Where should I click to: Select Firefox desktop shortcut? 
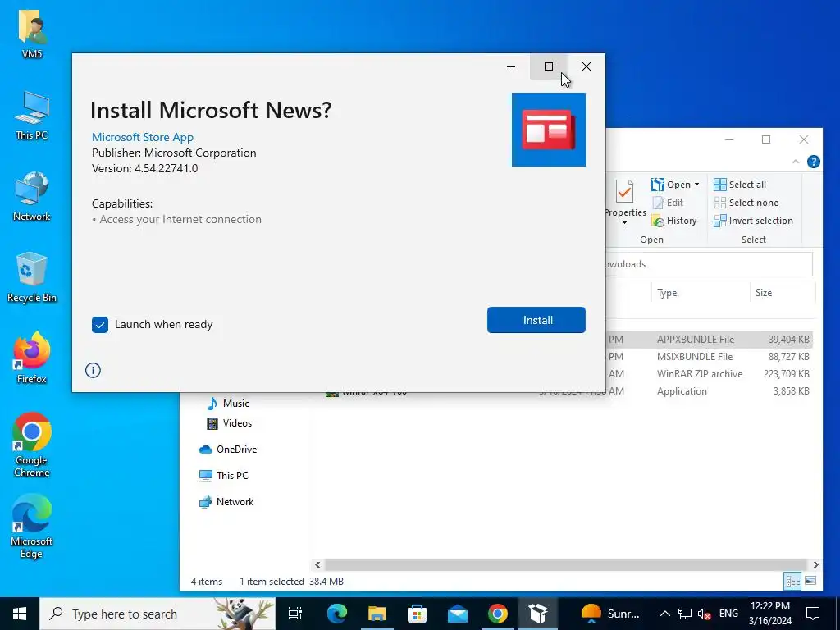pyautogui.click(x=32, y=358)
